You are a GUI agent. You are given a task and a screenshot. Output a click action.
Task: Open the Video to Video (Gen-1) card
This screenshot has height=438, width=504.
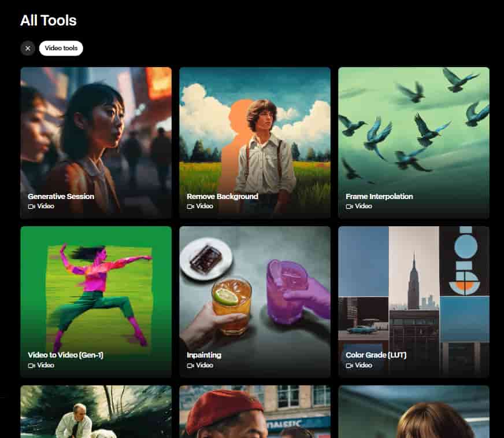(96, 301)
